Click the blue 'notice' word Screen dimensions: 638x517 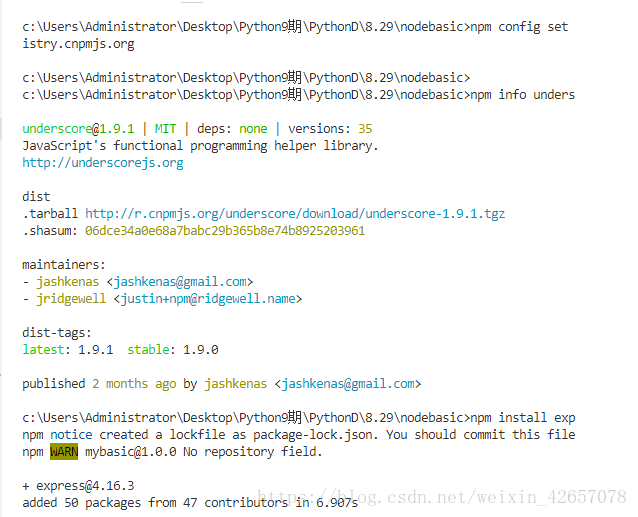[x=71, y=434]
